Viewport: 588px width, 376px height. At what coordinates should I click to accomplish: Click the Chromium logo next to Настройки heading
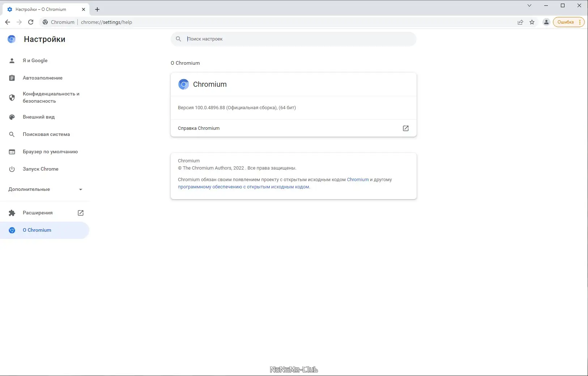coord(12,39)
